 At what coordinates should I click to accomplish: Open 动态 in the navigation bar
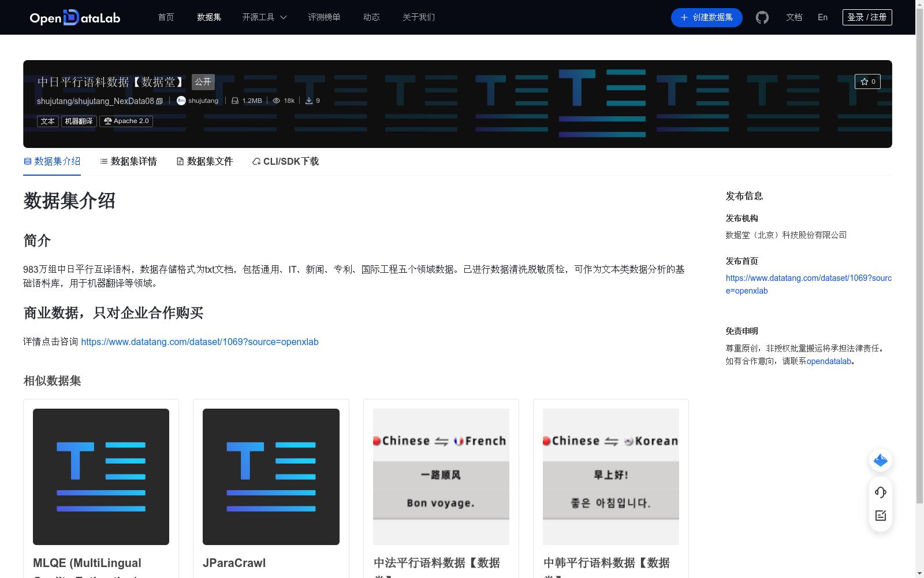pyautogui.click(x=371, y=17)
